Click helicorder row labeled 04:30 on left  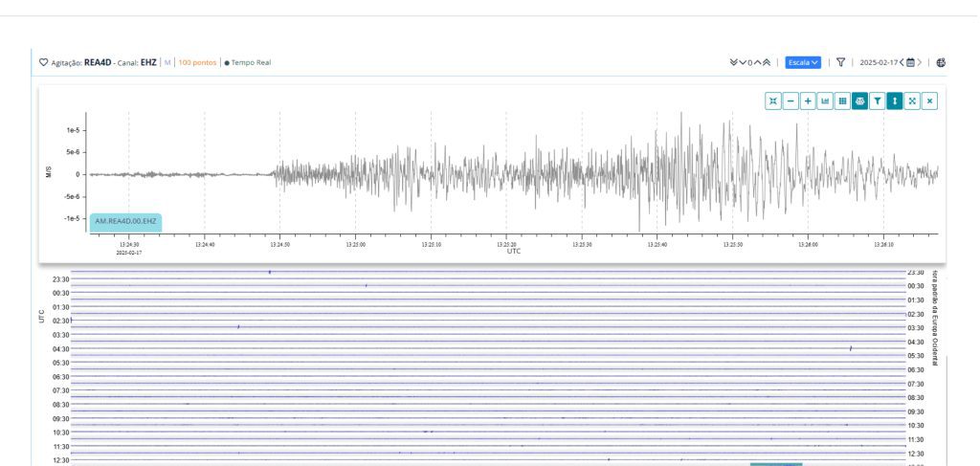pyautogui.click(x=488, y=348)
